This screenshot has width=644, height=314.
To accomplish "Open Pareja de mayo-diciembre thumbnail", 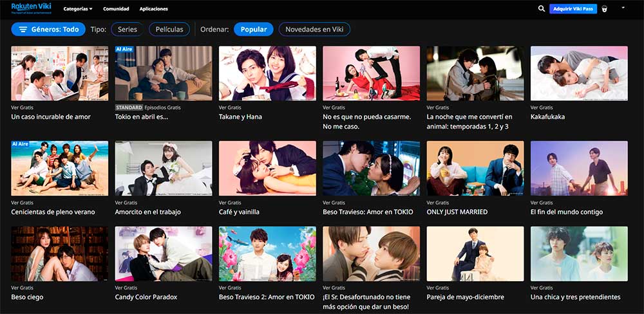I will point(475,254).
